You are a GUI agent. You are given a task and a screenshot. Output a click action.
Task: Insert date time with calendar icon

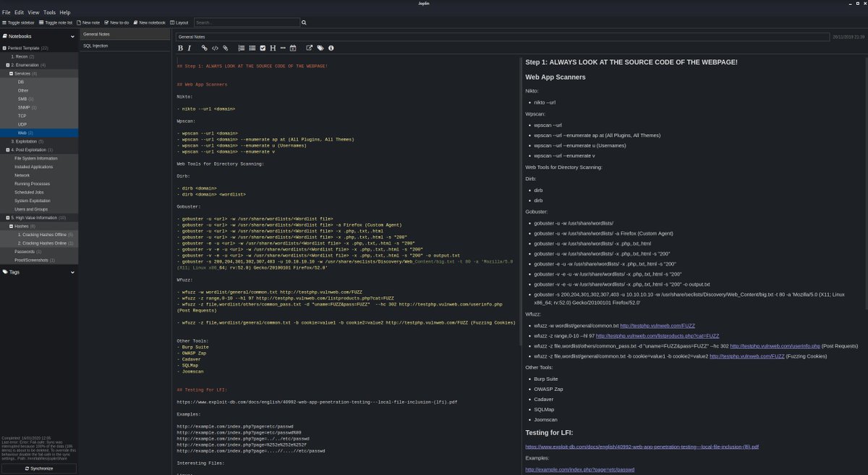click(x=293, y=48)
